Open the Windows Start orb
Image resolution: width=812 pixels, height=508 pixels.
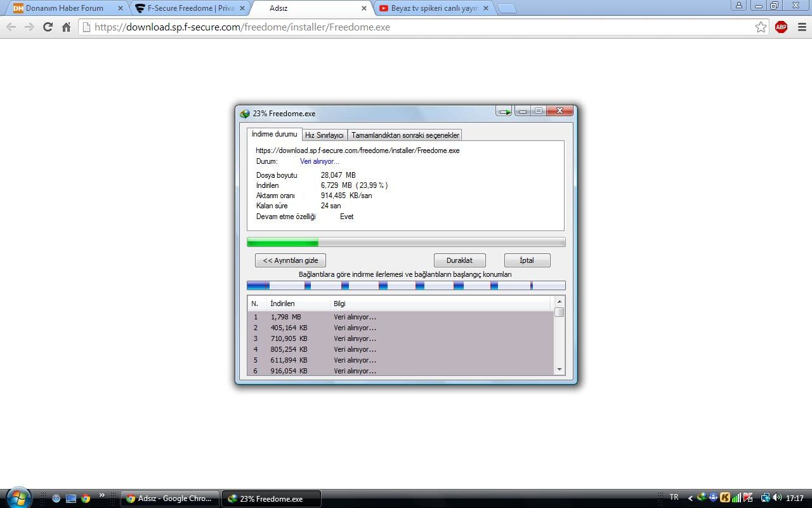pos(18,498)
